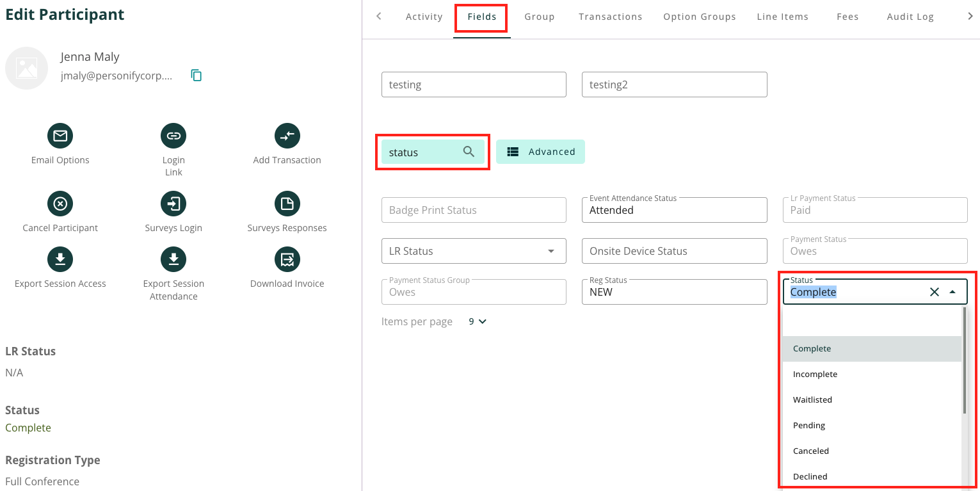The image size is (980, 491).
Task: Click the Download Invoice label
Action: click(x=287, y=284)
